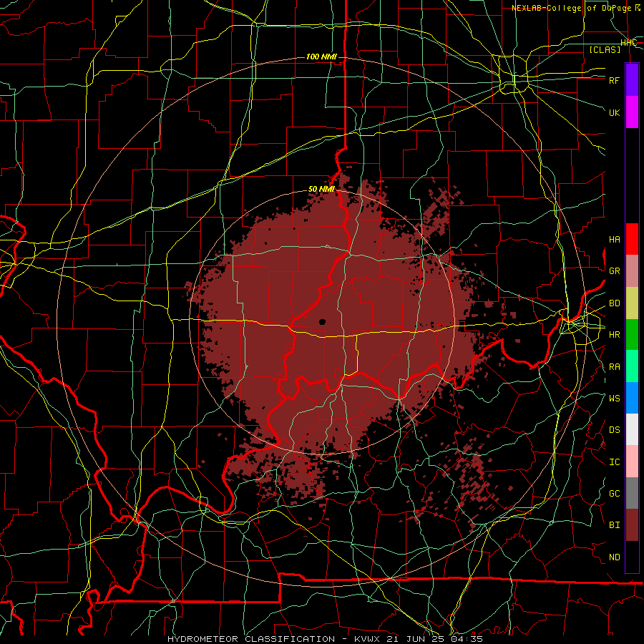Click the BD yellow legend swatch
Viewport: 644px width, 644px height.
pyautogui.click(x=632, y=303)
